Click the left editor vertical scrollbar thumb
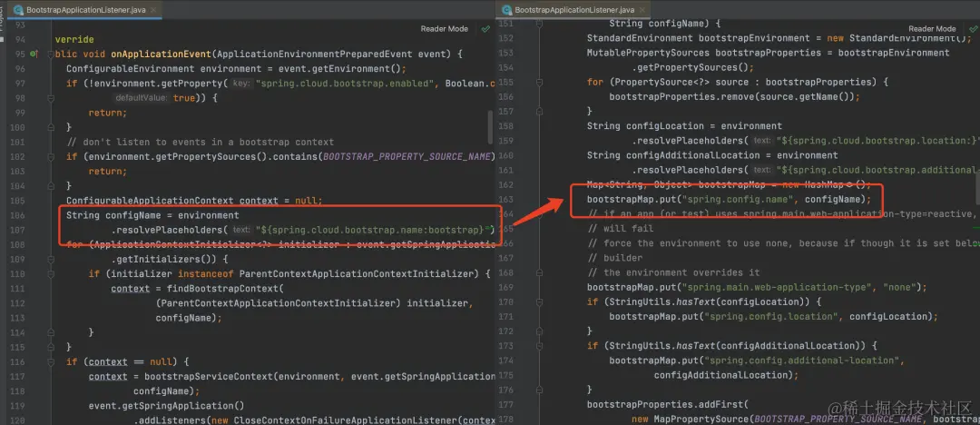 pyautogui.click(x=490, y=128)
